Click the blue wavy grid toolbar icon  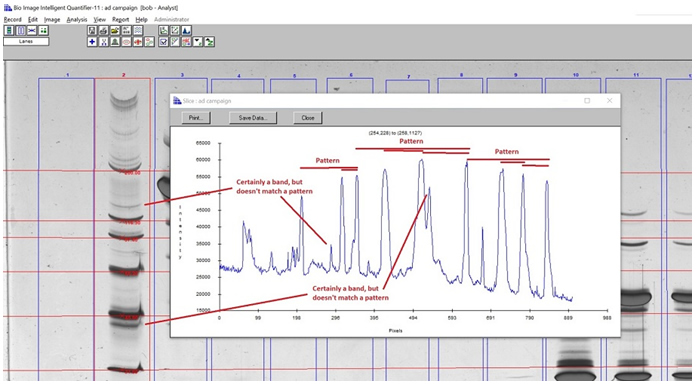click(x=138, y=30)
